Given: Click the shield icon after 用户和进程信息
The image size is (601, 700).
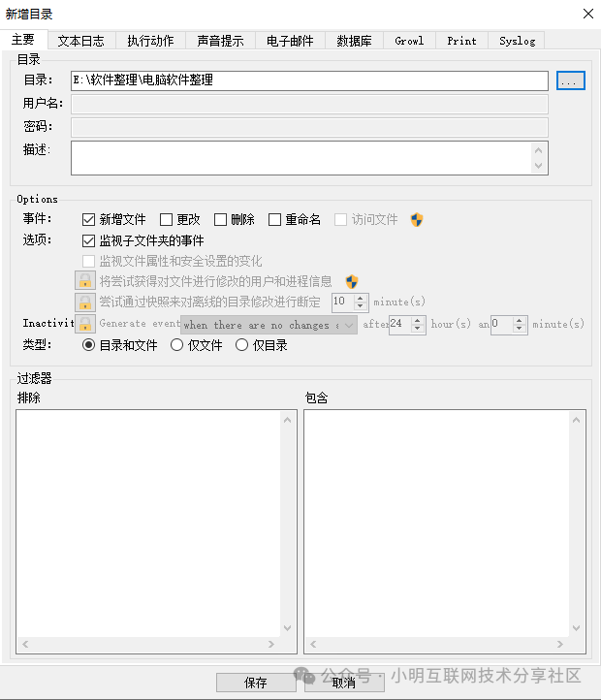Looking at the screenshot, I should click(x=352, y=281).
